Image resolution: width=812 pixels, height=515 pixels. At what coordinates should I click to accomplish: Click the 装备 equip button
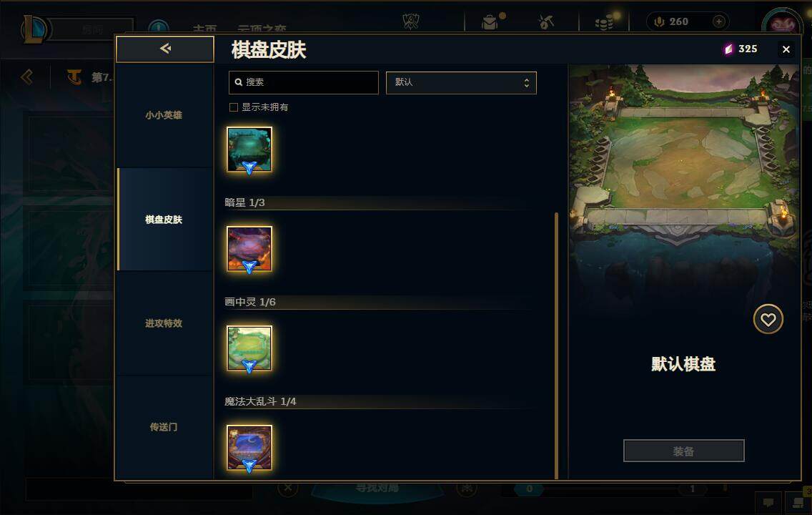[x=683, y=451]
